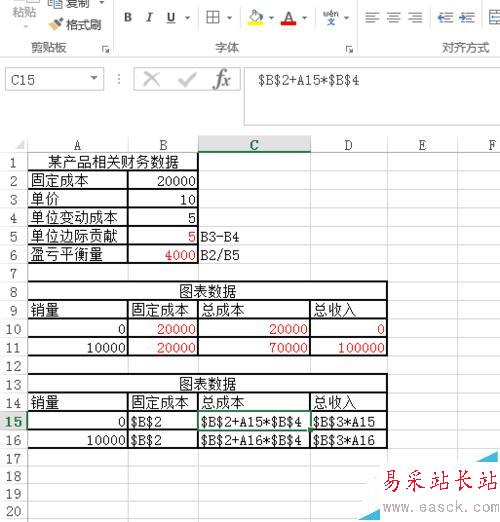
Task: Select cell C5 showing B3-B4
Action: (x=254, y=236)
